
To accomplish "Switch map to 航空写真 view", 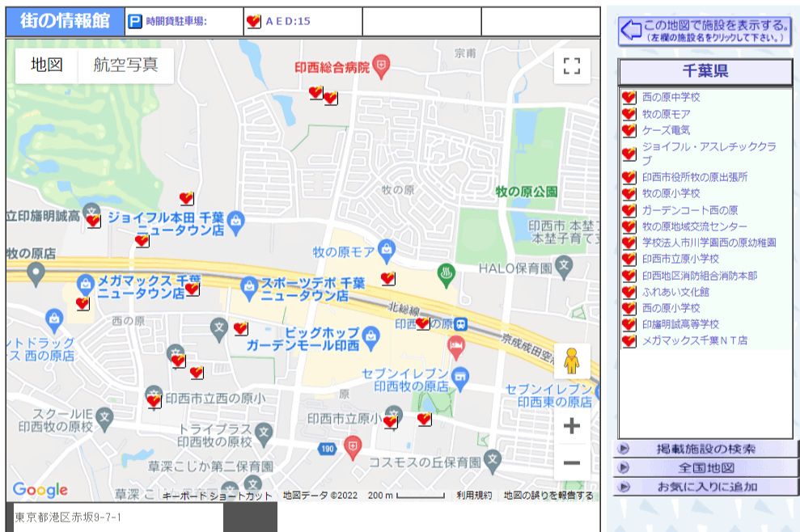I will [x=125, y=65].
